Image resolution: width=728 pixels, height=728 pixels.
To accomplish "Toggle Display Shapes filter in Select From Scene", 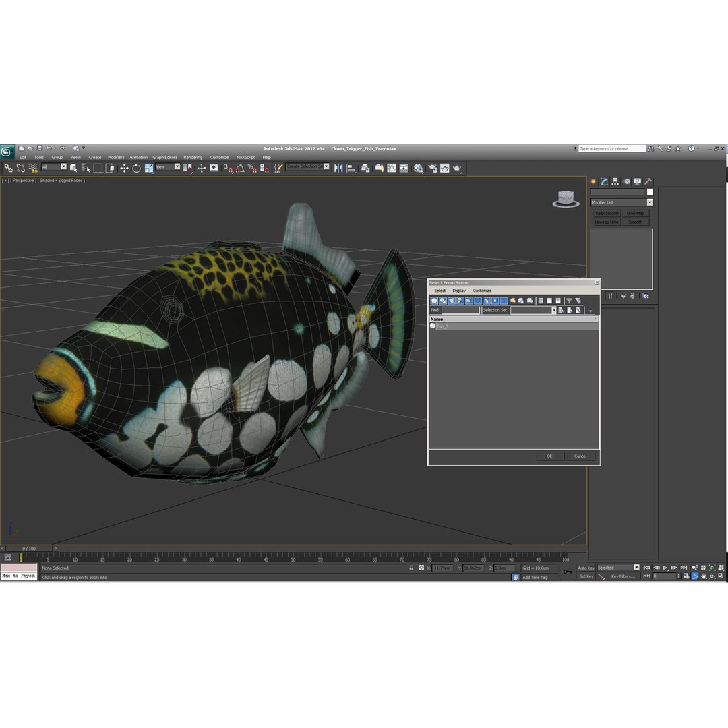I will click(443, 301).
